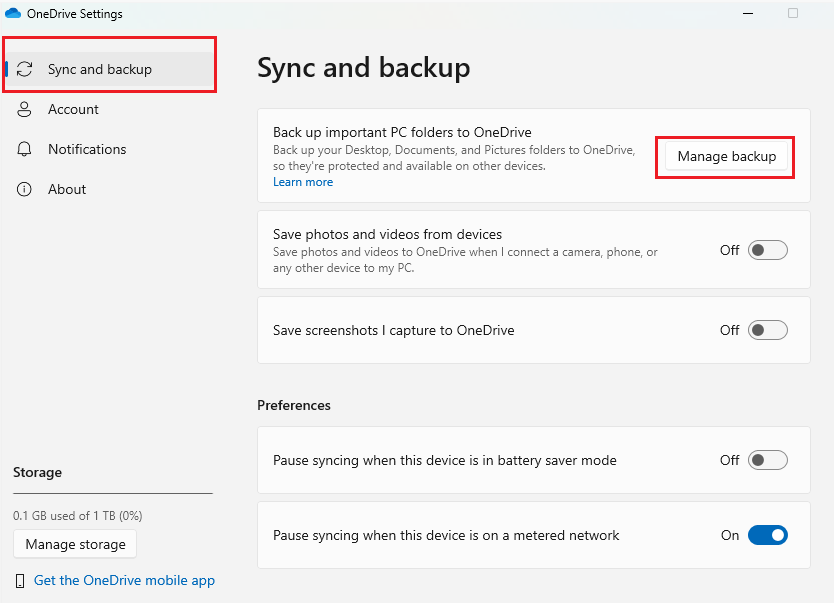
Task: Maximize the OneDrive Settings window
Action: 793,13
